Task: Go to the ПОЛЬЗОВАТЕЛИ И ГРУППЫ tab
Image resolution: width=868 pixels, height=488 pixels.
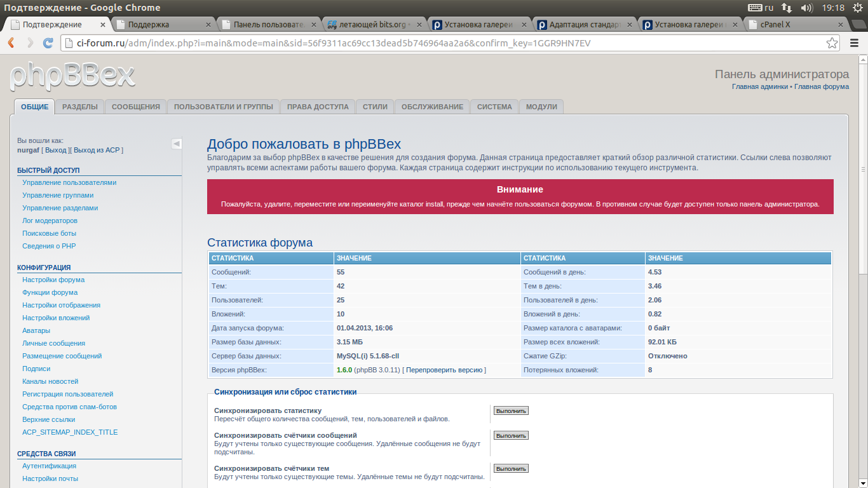Action: coord(224,107)
